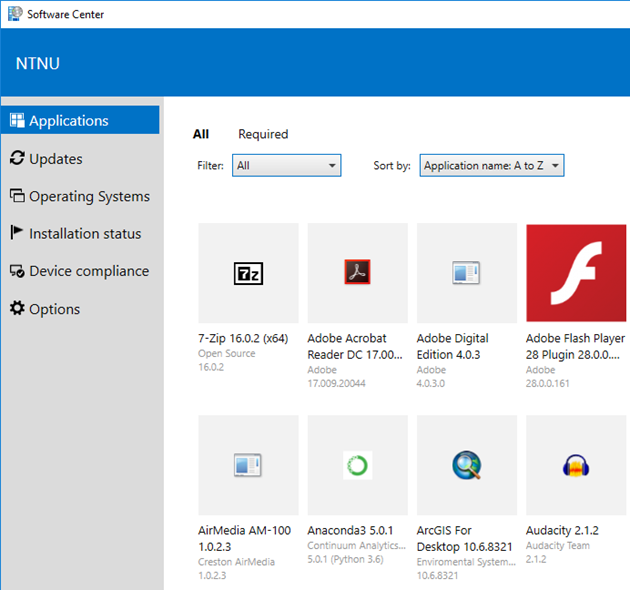Click the Creston AirMedia publisher text
The height and width of the screenshot is (590, 630).
[x=236, y=562]
